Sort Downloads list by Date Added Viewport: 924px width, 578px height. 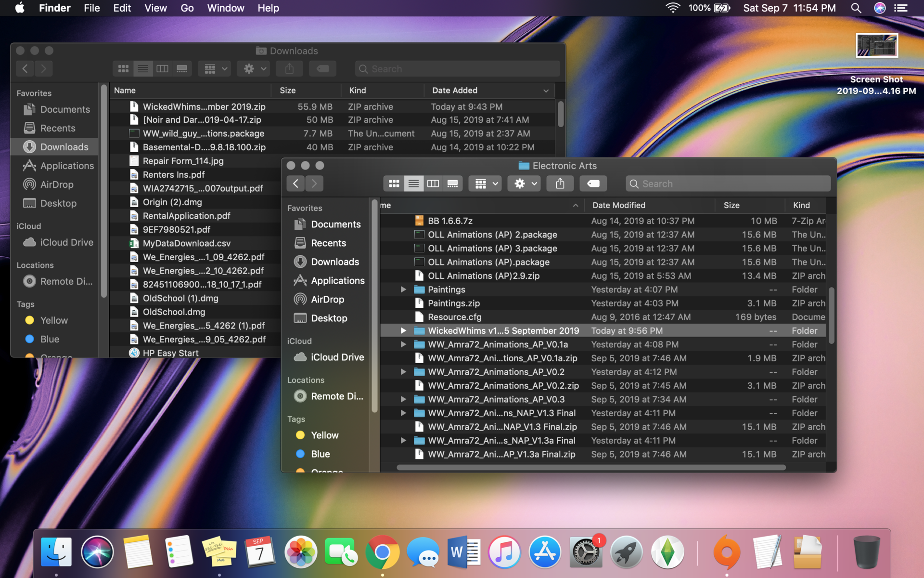pos(489,91)
